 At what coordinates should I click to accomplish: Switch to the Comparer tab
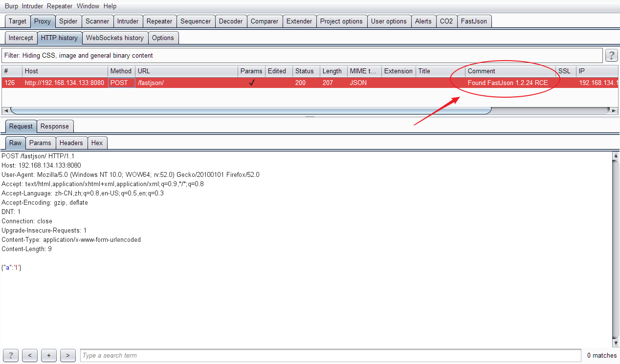coord(265,21)
